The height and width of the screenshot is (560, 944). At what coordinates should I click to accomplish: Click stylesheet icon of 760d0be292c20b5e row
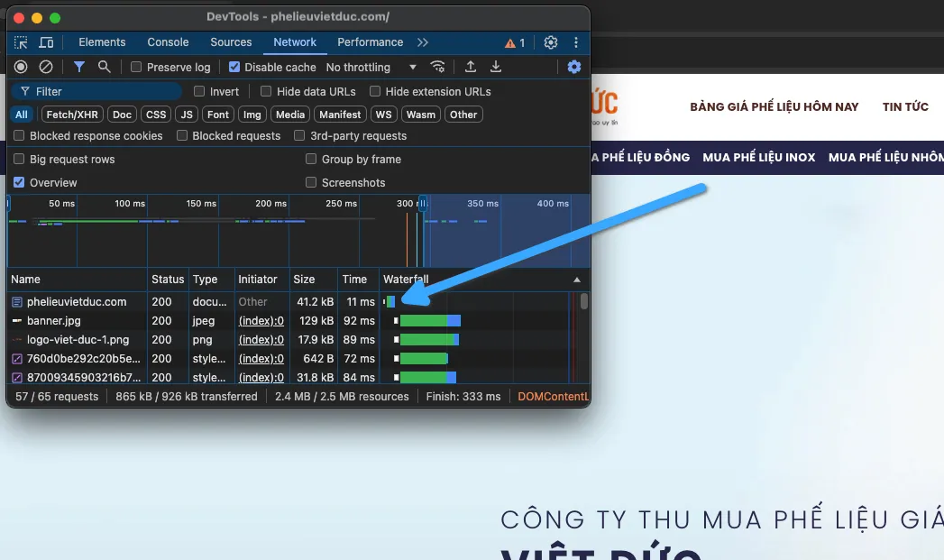[17, 359]
